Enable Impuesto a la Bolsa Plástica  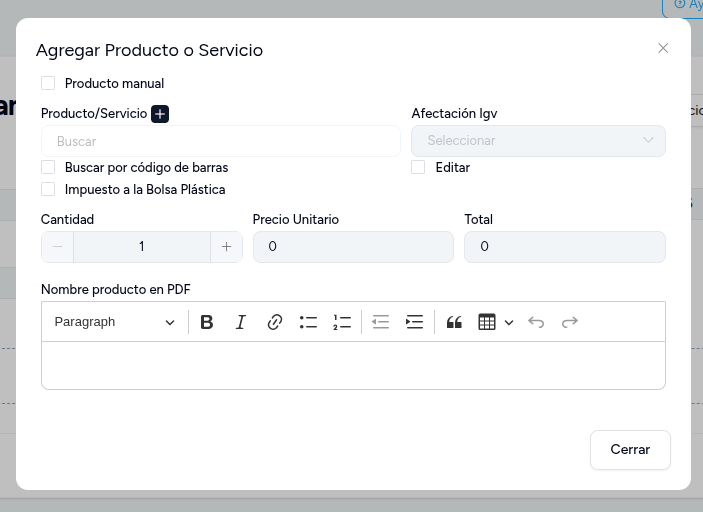coord(48,189)
